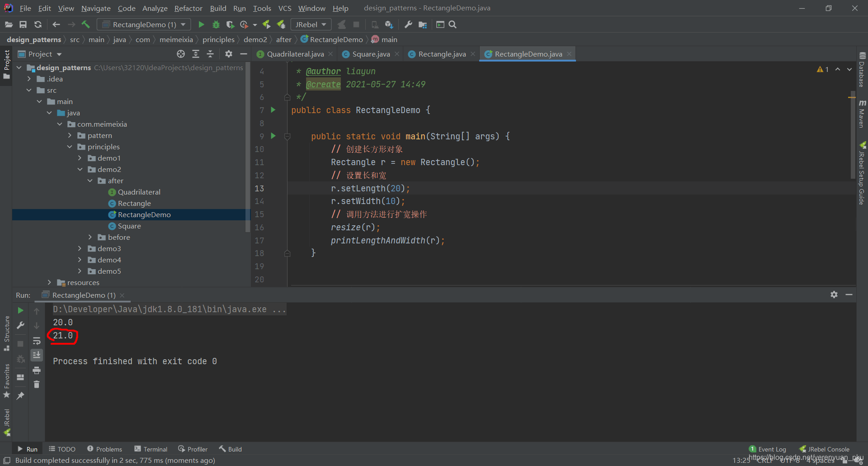Click the warning indicator in editor corner
This screenshot has width=868, height=466.
point(823,69)
